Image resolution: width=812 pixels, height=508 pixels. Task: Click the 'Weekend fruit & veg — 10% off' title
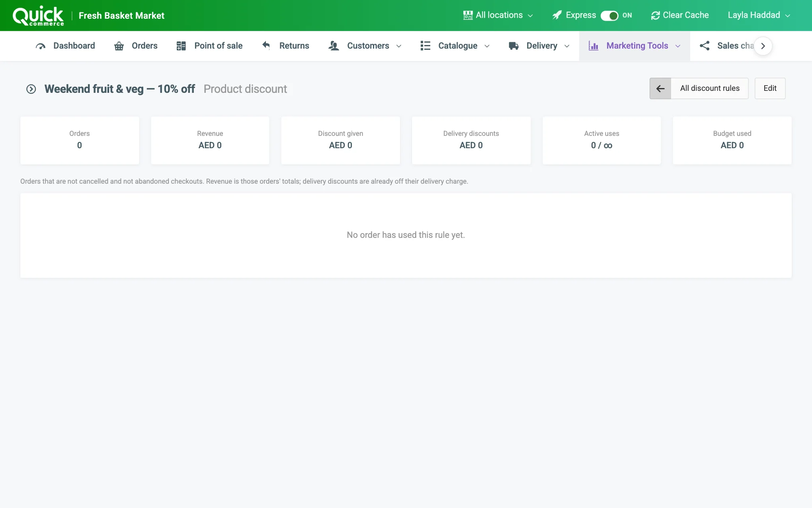(119, 89)
